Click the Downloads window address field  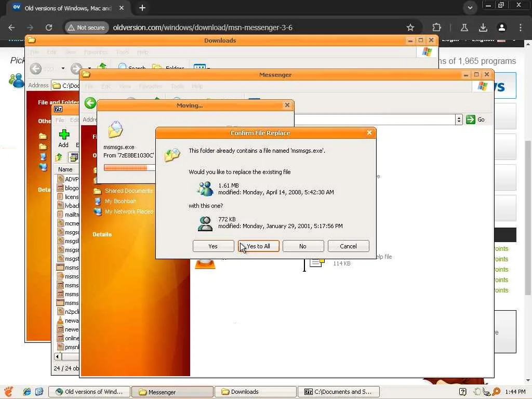(x=65, y=86)
